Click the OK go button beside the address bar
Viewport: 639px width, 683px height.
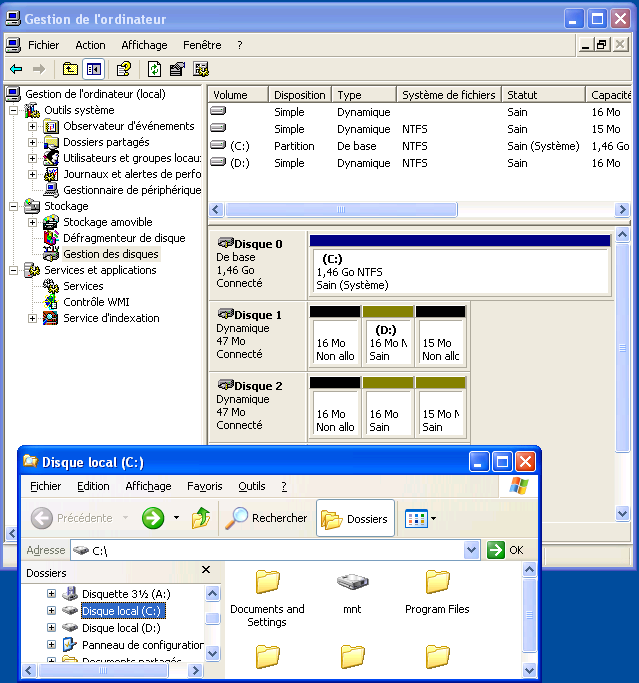[x=505, y=550]
